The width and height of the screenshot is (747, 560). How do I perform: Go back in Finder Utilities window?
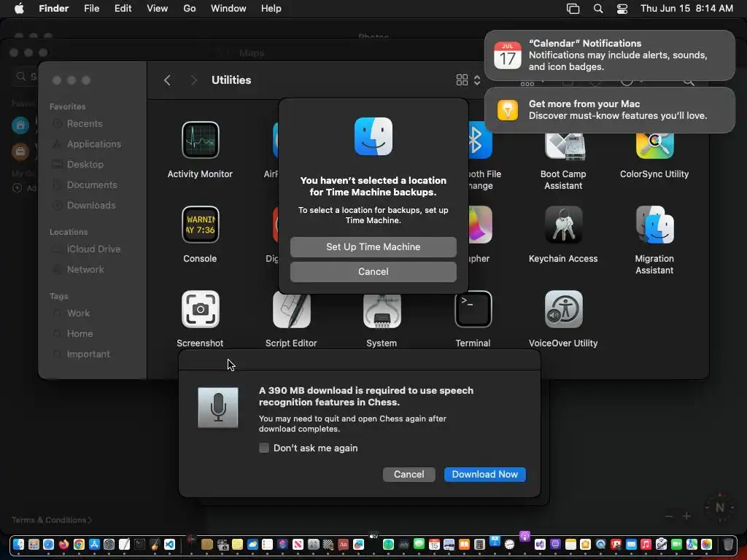(x=167, y=80)
